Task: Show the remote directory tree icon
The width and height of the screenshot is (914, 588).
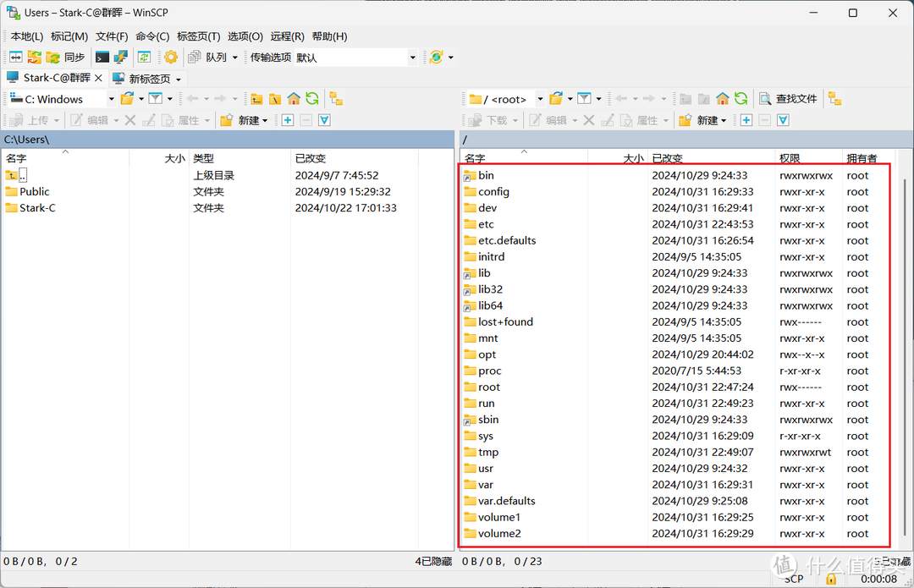Action: tap(834, 99)
